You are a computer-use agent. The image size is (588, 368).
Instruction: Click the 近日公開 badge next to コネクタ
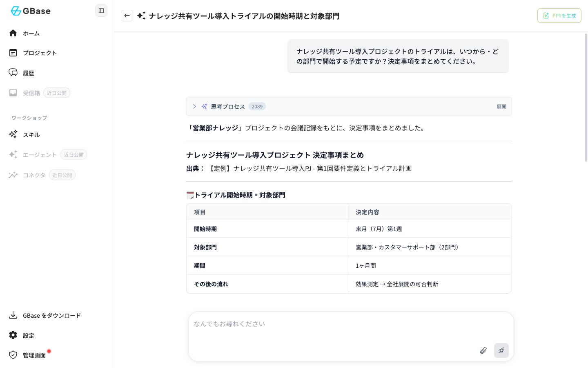(62, 175)
